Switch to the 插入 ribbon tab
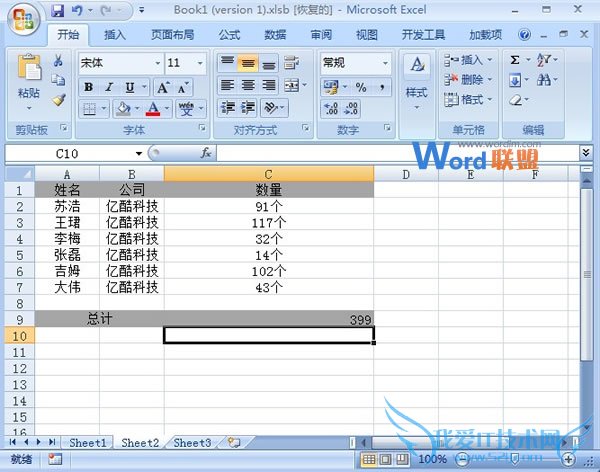 point(115,35)
